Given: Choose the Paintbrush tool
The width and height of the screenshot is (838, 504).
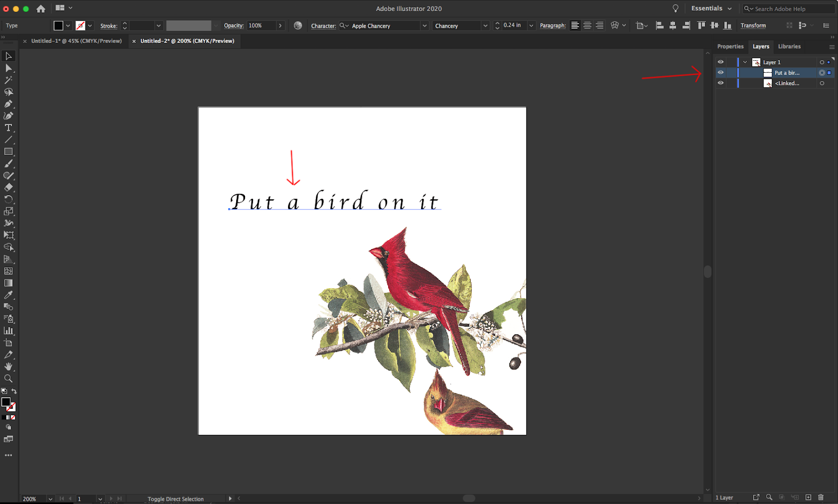Looking at the screenshot, I should coord(8,163).
